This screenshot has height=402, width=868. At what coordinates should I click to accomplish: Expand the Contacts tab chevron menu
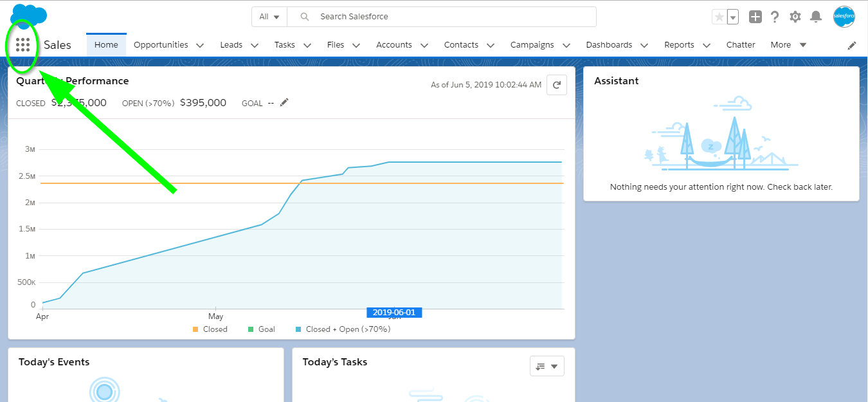[x=491, y=45]
